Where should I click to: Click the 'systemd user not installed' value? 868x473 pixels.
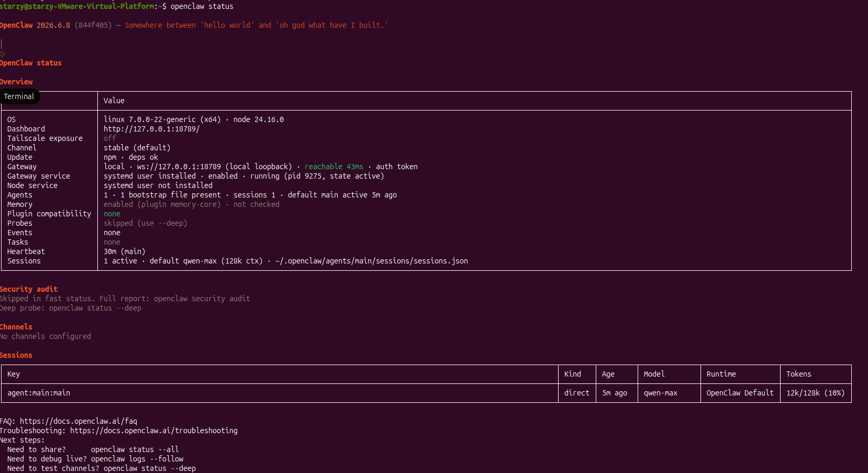coord(158,185)
